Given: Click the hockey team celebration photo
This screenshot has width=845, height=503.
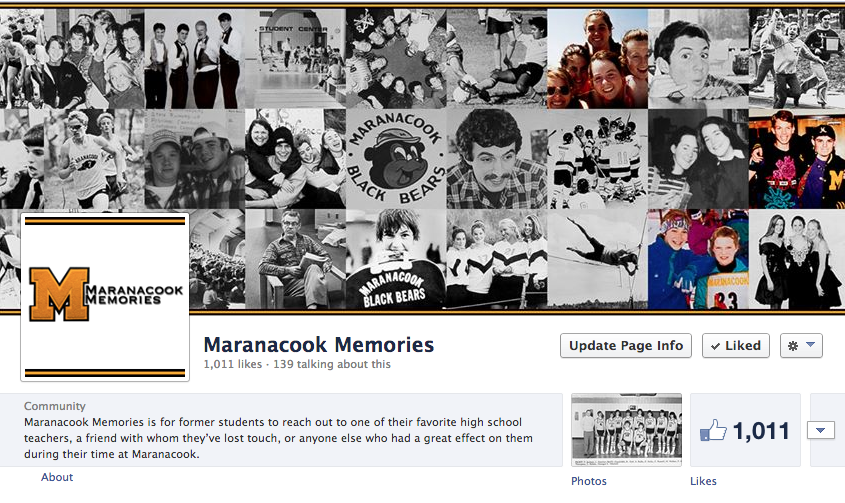Looking at the screenshot, I should tap(597, 159).
